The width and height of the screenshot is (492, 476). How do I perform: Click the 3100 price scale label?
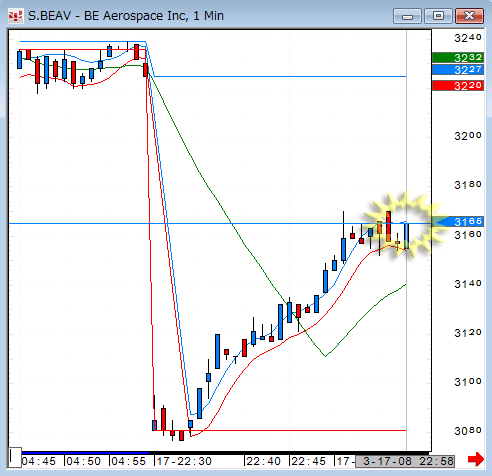[468, 381]
